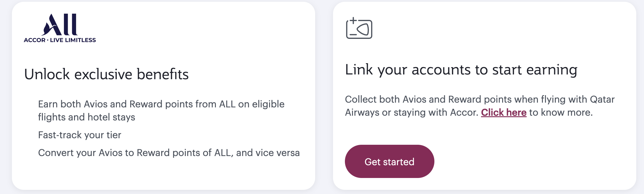
Task: Open the "Click here" link
Action: click(504, 112)
